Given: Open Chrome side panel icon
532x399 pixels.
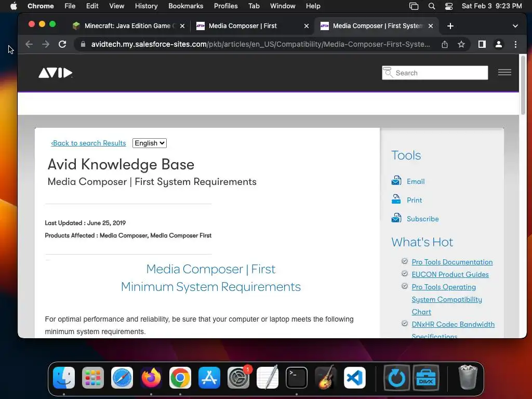Looking at the screenshot, I should click(x=482, y=44).
